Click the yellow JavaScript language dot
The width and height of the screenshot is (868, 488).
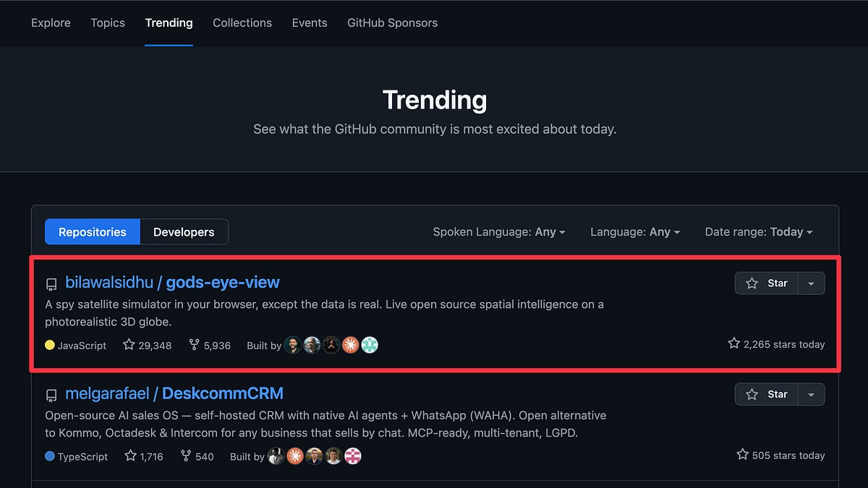click(x=50, y=345)
